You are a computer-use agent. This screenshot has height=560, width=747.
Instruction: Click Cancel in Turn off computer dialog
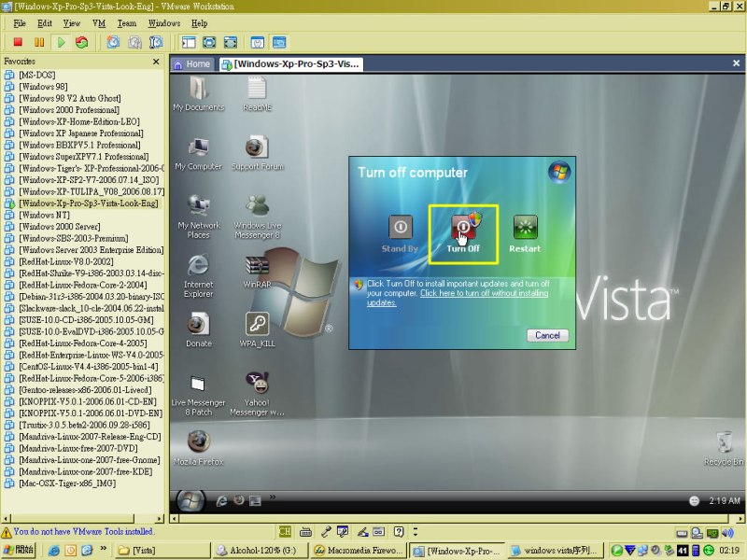[547, 335]
